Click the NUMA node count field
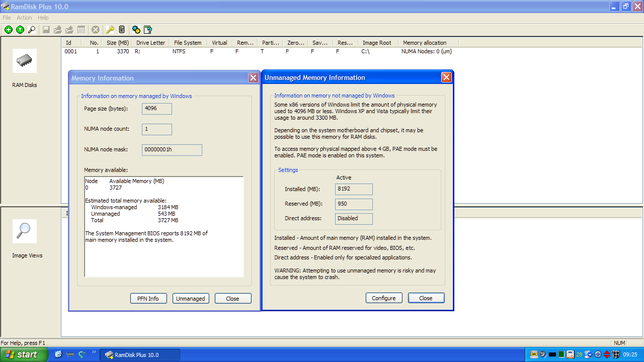This screenshot has width=644, height=362. [x=157, y=129]
